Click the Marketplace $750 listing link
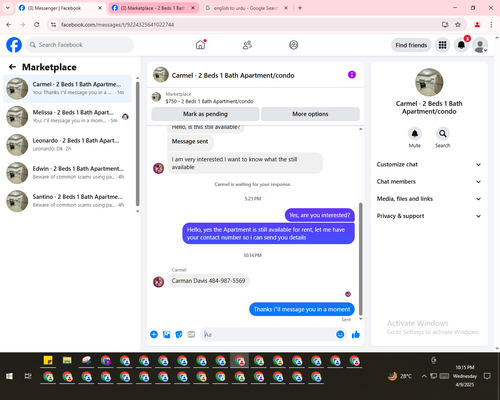Image resolution: width=500 pixels, height=400 pixels. click(209, 101)
